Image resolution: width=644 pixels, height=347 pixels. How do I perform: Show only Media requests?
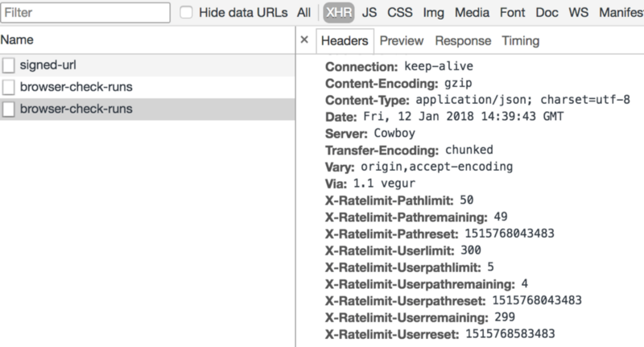[x=472, y=13]
